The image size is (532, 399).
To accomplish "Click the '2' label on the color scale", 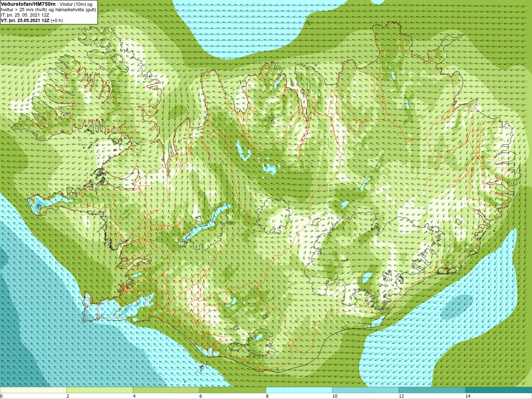I will tap(68, 396).
